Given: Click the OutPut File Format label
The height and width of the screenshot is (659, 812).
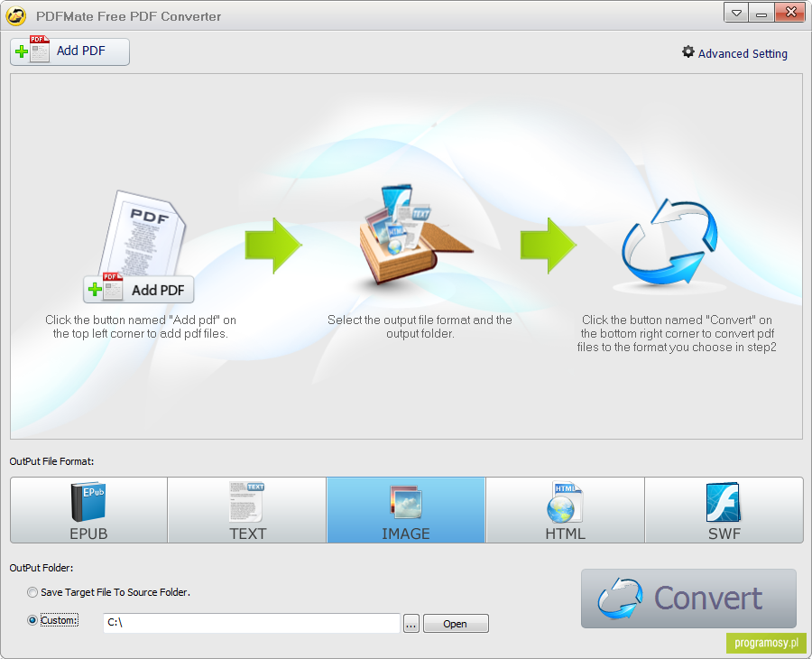Looking at the screenshot, I should pos(51,461).
